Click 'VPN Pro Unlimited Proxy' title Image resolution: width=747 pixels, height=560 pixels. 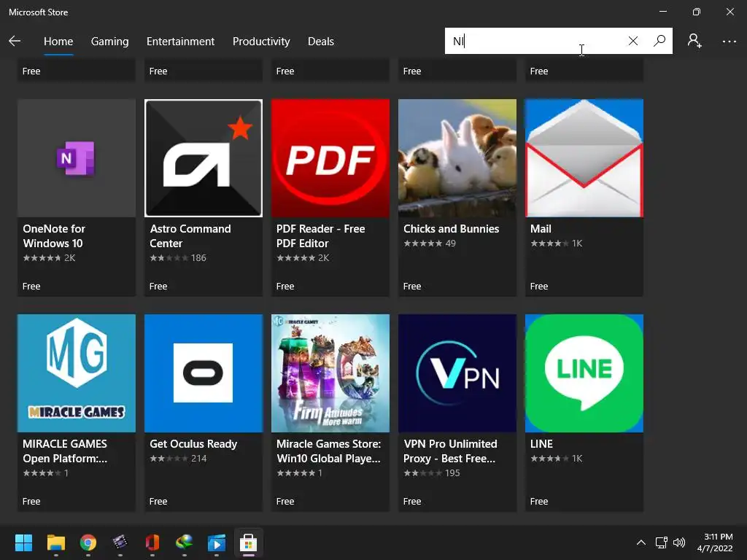450,451
